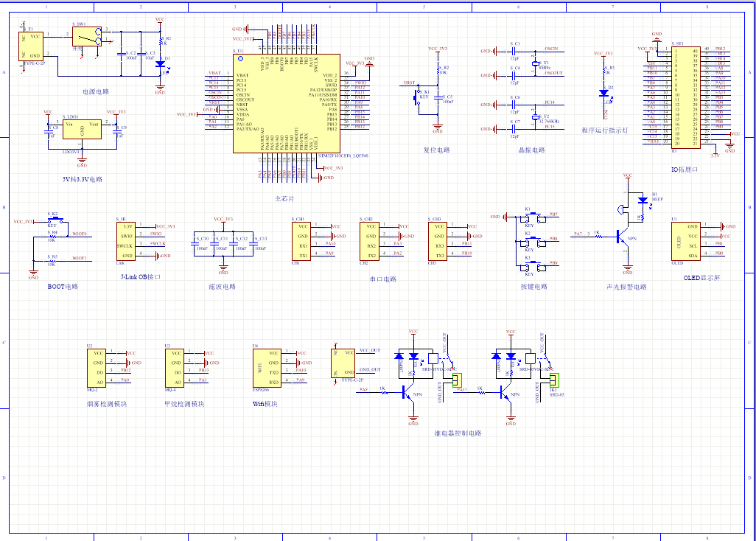The image size is (756, 541).
Task: Select the S_Y2 32.768KHz crystal symbol
Action: click(535, 117)
